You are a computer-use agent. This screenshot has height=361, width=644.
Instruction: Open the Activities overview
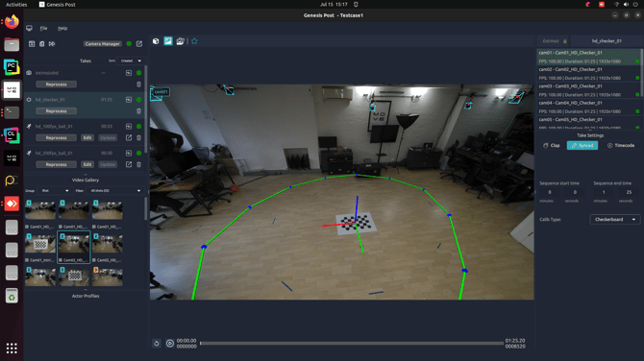(x=16, y=5)
